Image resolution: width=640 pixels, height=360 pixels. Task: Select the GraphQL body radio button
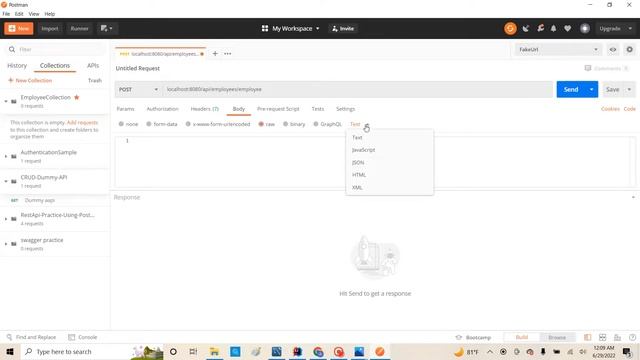tap(316, 124)
